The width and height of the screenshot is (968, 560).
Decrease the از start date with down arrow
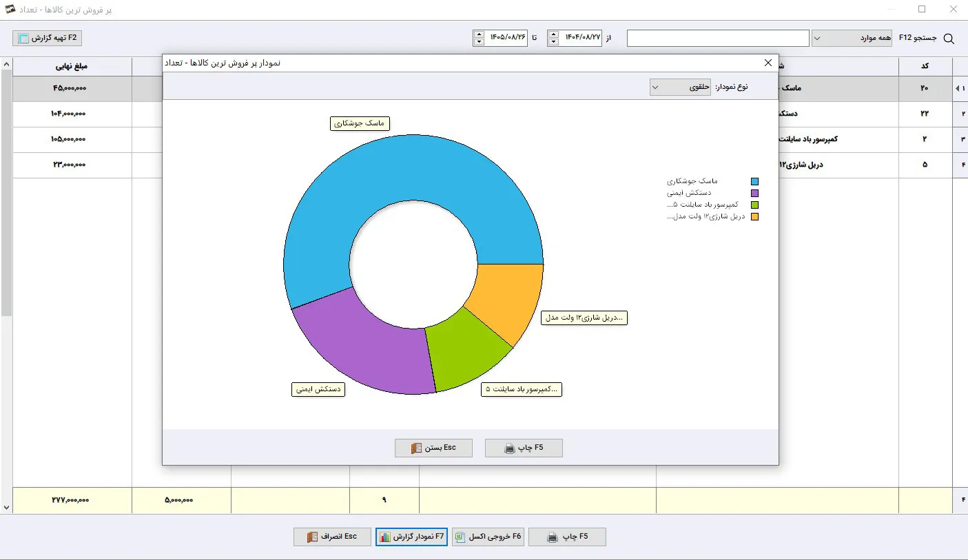[554, 42]
